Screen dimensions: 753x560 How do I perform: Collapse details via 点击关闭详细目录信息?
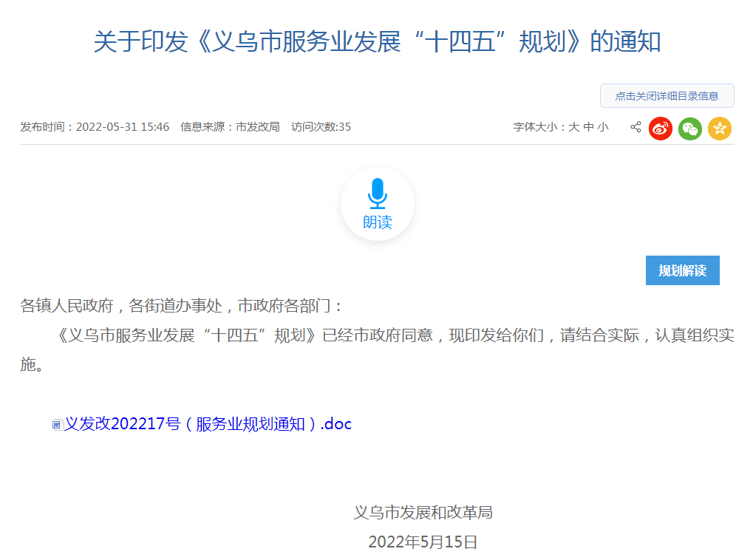coord(667,96)
